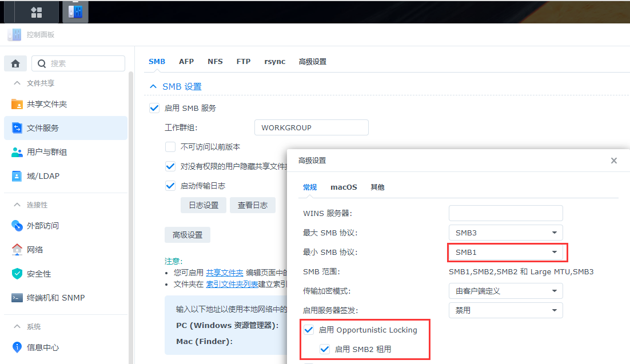Switch to the macOS tab in dialog
Screen dimensions: 630x364
[x=344, y=187]
